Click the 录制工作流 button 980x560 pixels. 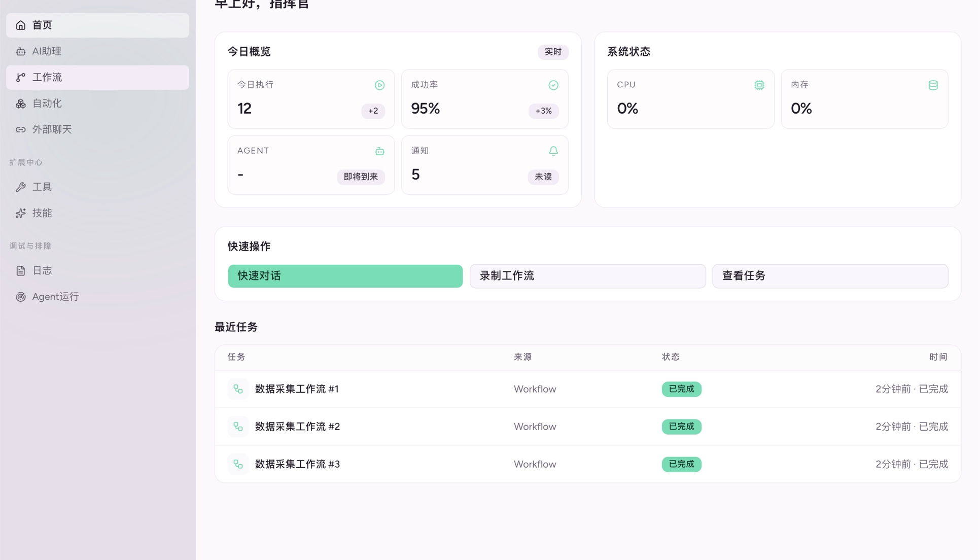pyautogui.click(x=587, y=276)
